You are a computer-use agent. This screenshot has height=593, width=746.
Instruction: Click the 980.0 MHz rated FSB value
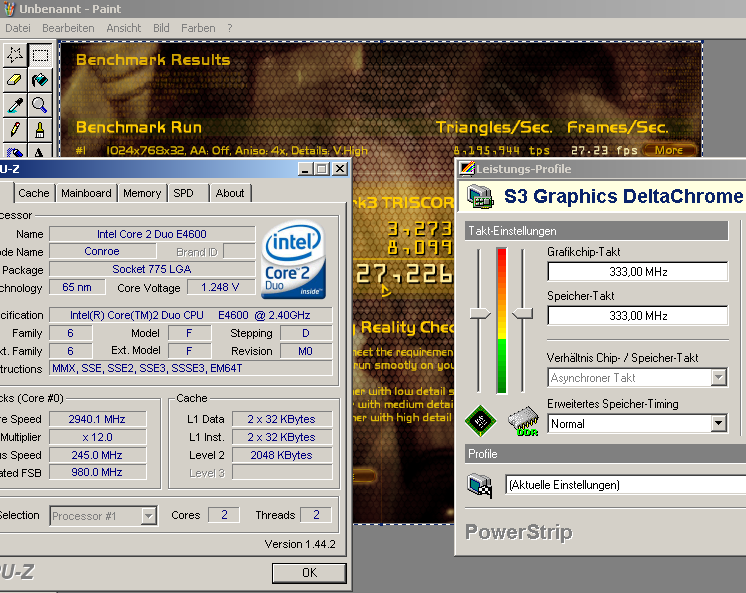click(x=98, y=472)
